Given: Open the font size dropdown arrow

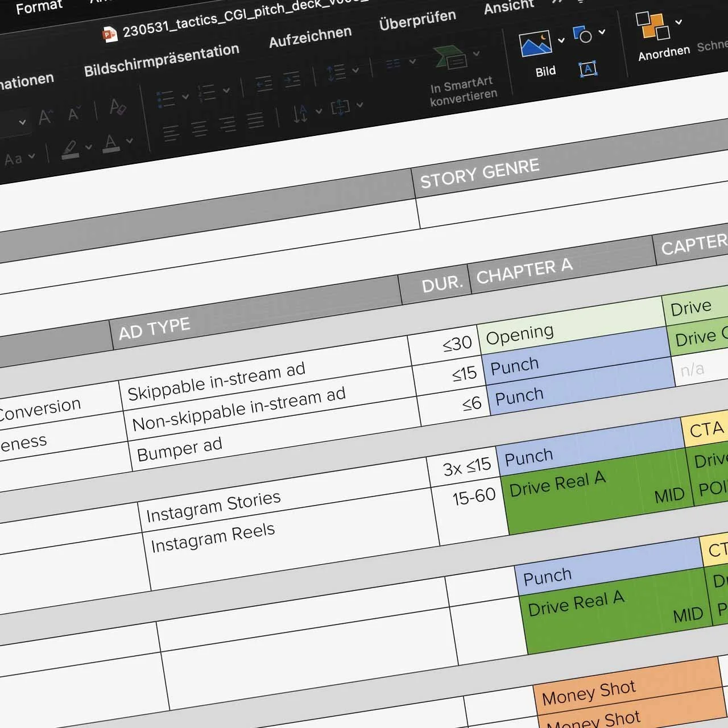Looking at the screenshot, I should coord(22,122).
